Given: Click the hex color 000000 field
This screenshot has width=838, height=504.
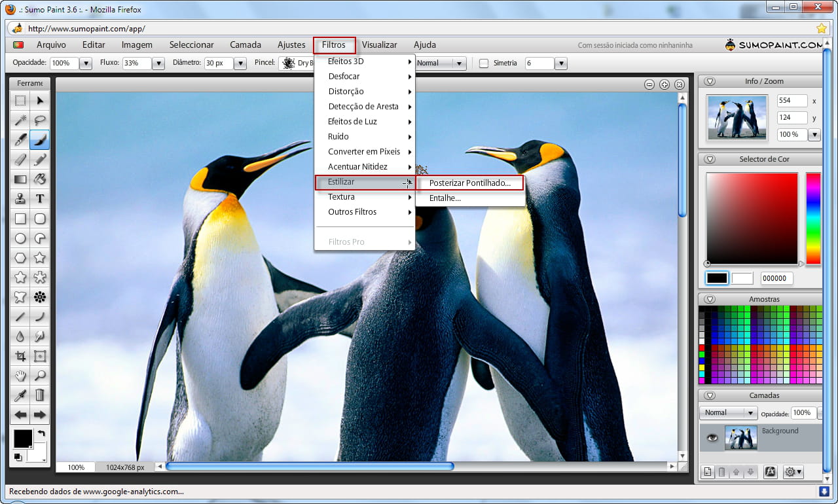Looking at the screenshot, I should (776, 278).
